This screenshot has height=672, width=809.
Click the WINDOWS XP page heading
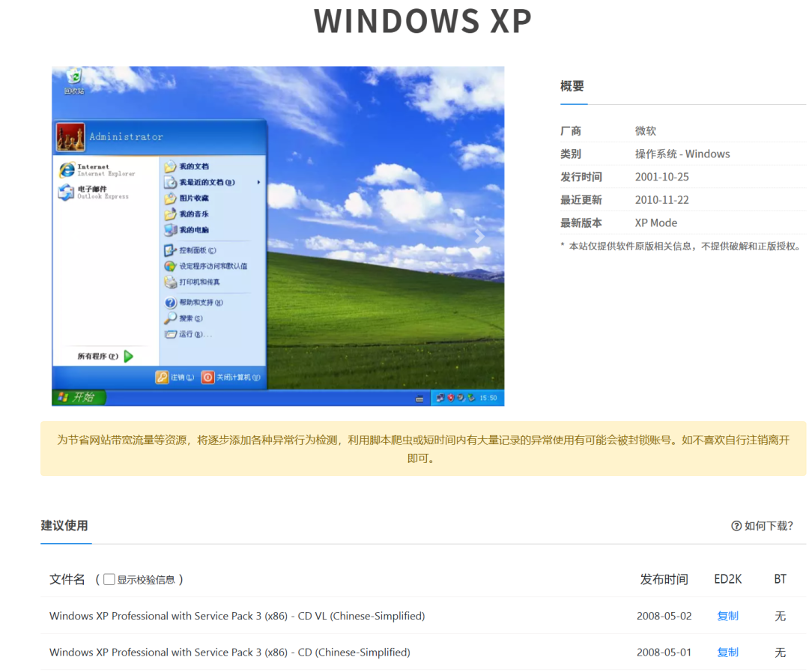coord(423,21)
